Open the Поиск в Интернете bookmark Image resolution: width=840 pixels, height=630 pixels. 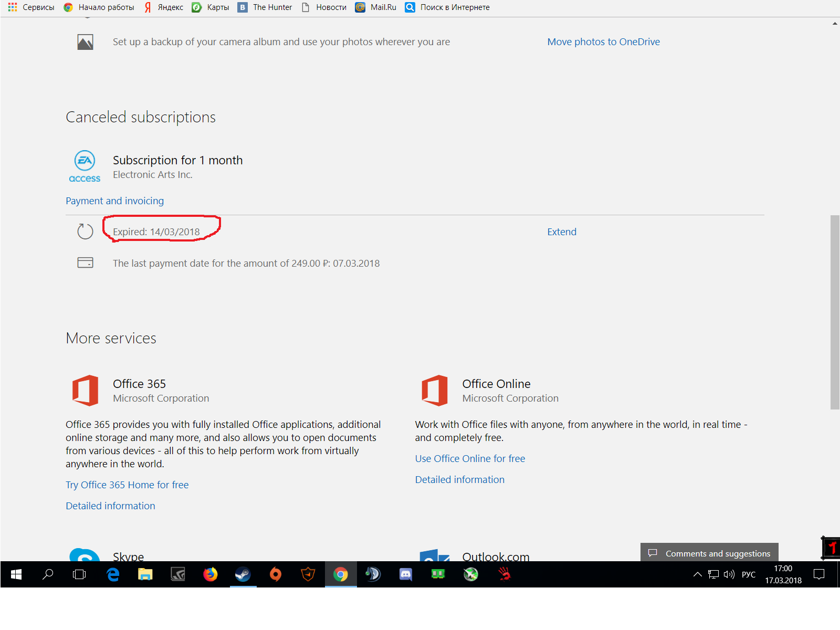pyautogui.click(x=447, y=7)
